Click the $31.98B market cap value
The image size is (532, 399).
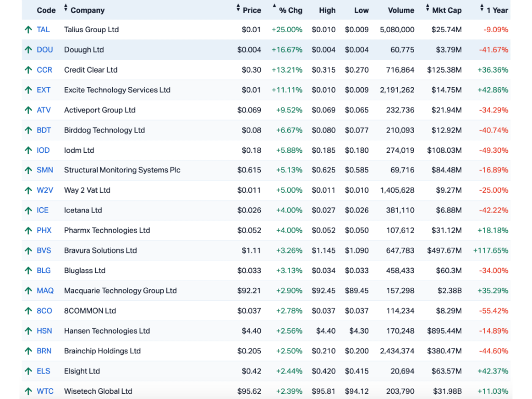point(447,391)
